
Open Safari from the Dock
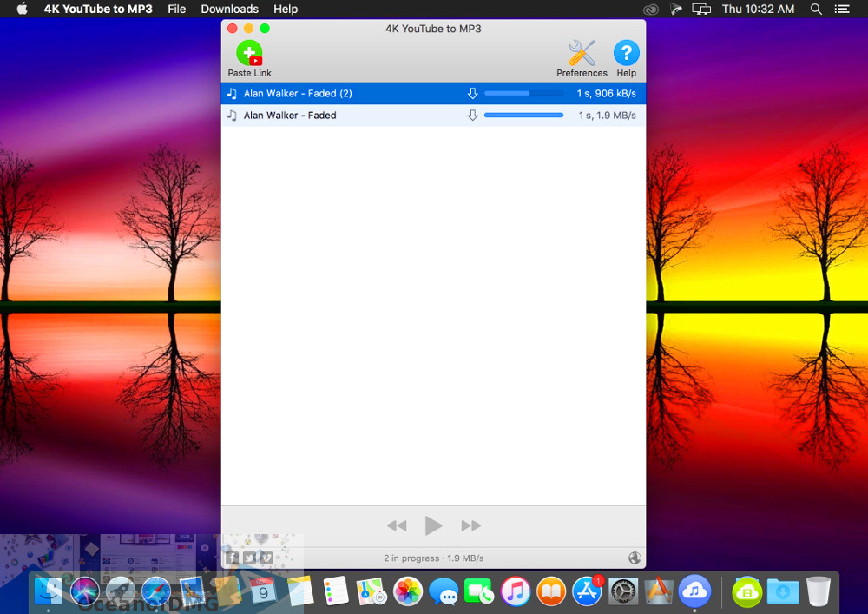coord(155,591)
